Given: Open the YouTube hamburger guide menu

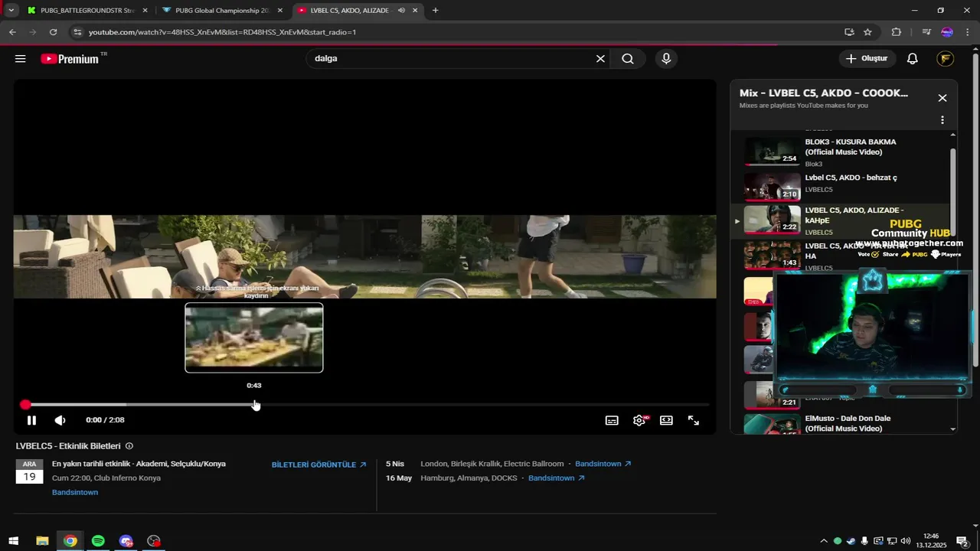Looking at the screenshot, I should 21,59.
